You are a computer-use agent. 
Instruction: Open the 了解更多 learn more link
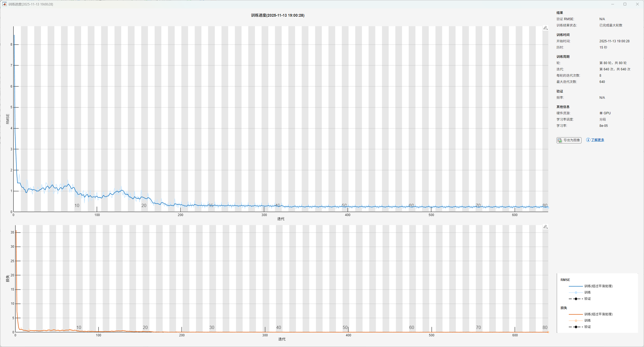click(598, 140)
